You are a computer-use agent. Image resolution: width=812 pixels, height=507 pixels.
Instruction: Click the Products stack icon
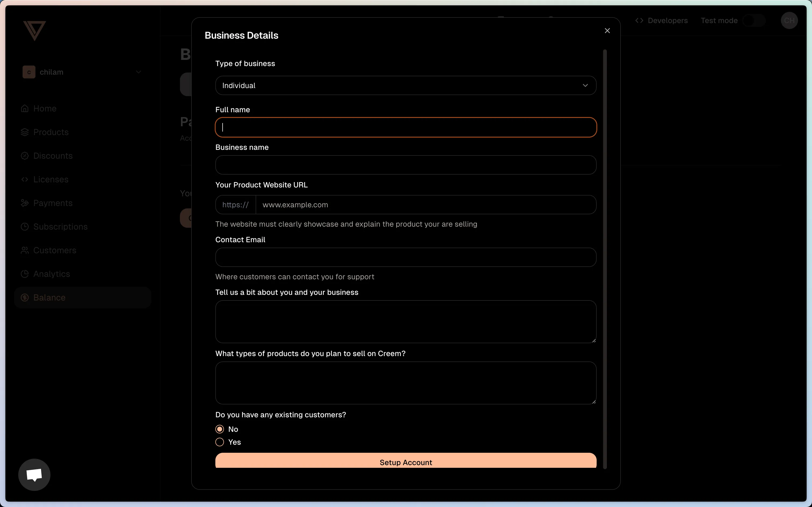(25, 132)
